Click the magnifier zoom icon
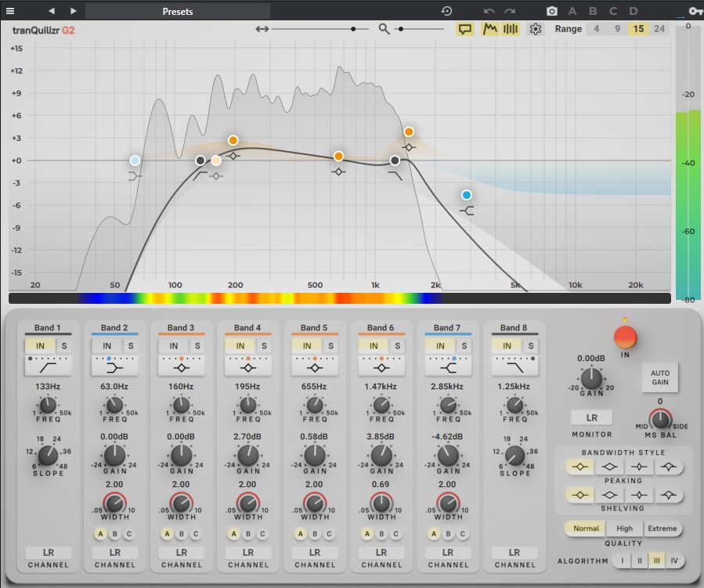This screenshot has height=588, width=704. [x=384, y=29]
